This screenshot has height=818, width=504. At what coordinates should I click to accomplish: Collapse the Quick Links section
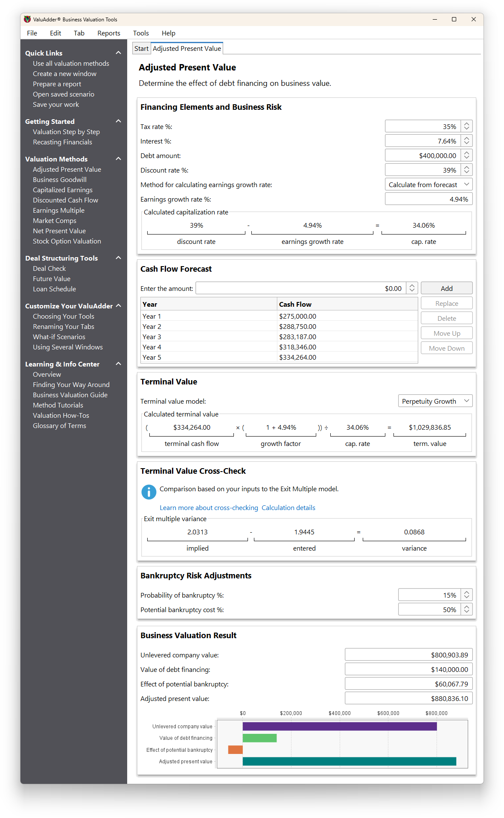tap(119, 53)
